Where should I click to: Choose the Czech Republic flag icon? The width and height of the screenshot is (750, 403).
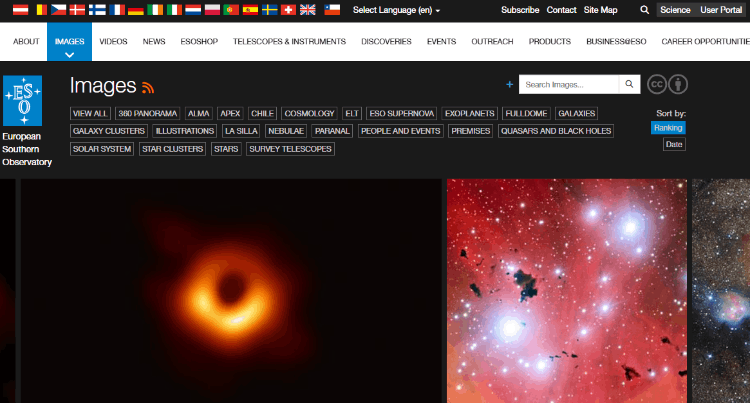pos(58,10)
